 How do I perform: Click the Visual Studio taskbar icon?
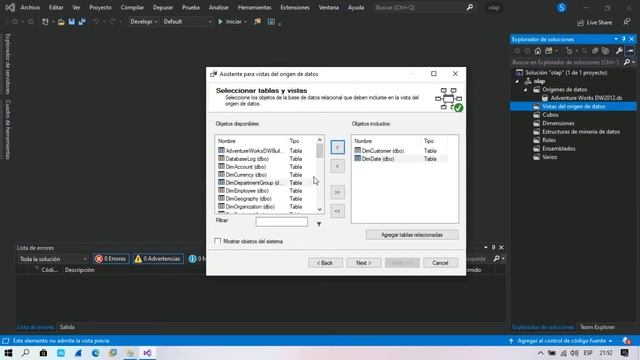point(147,353)
